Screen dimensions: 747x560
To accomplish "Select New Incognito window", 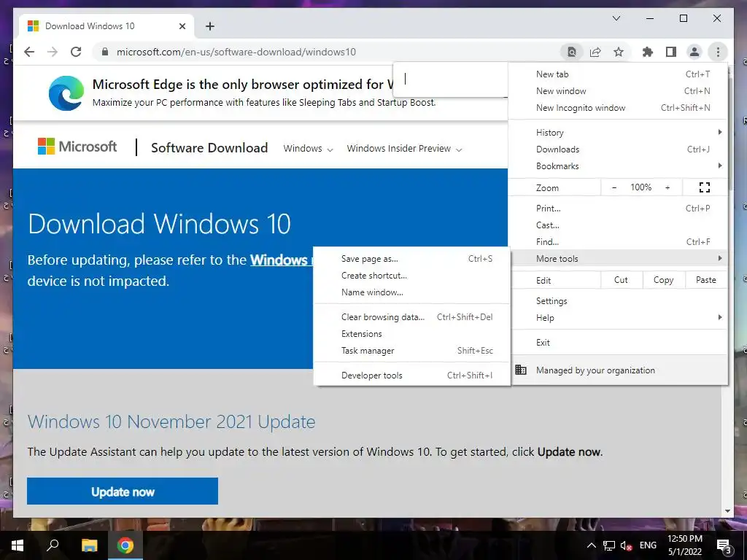I will tap(618, 108).
